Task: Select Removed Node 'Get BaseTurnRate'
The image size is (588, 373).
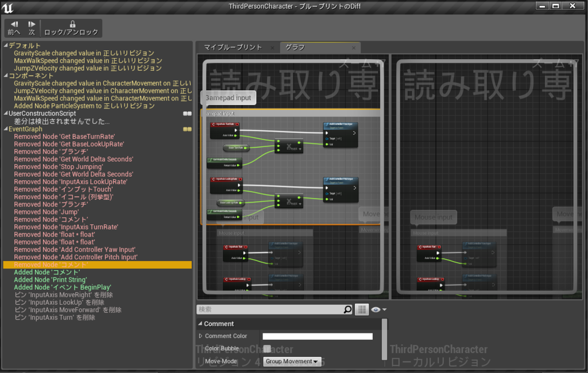Action: pyautogui.click(x=64, y=137)
